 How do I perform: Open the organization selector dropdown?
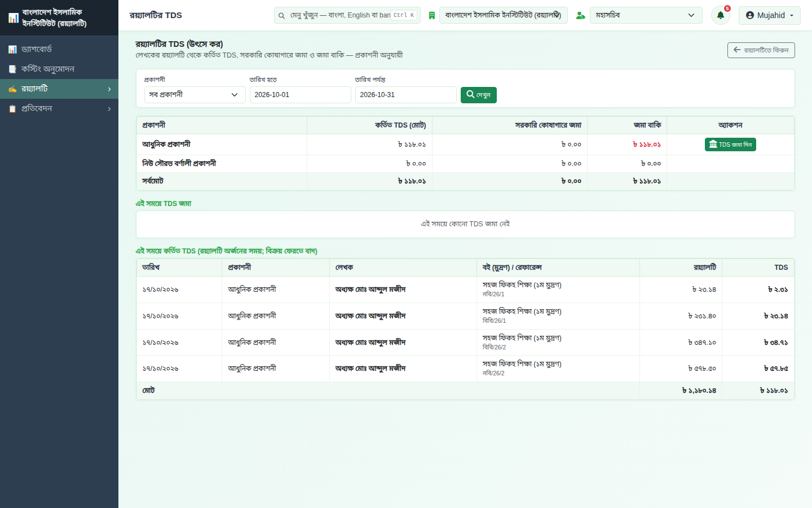point(504,15)
